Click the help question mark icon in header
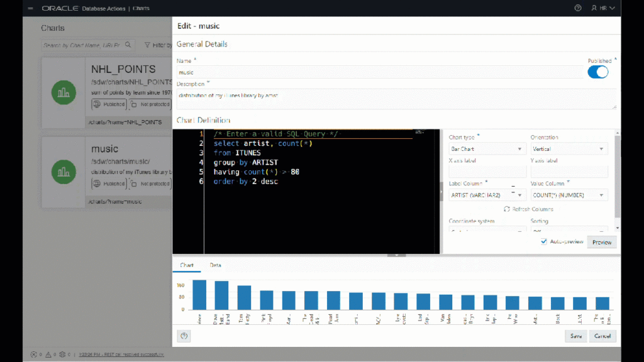 (578, 8)
